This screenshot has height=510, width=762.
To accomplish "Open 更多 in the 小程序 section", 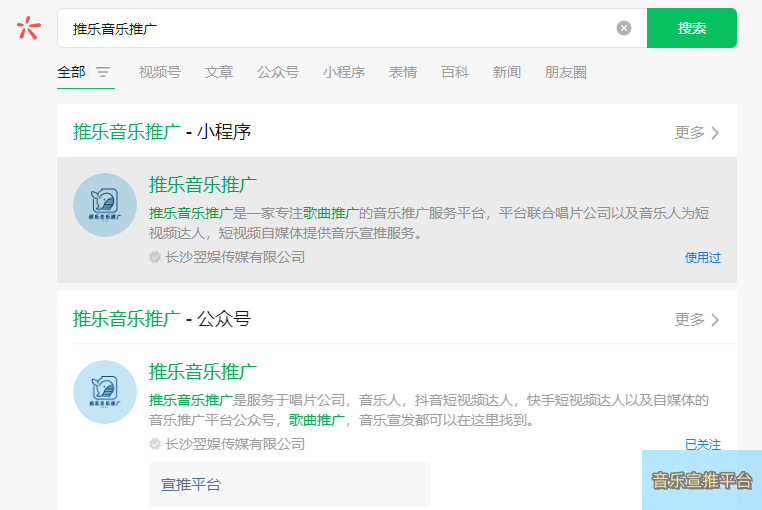I will coord(697,132).
